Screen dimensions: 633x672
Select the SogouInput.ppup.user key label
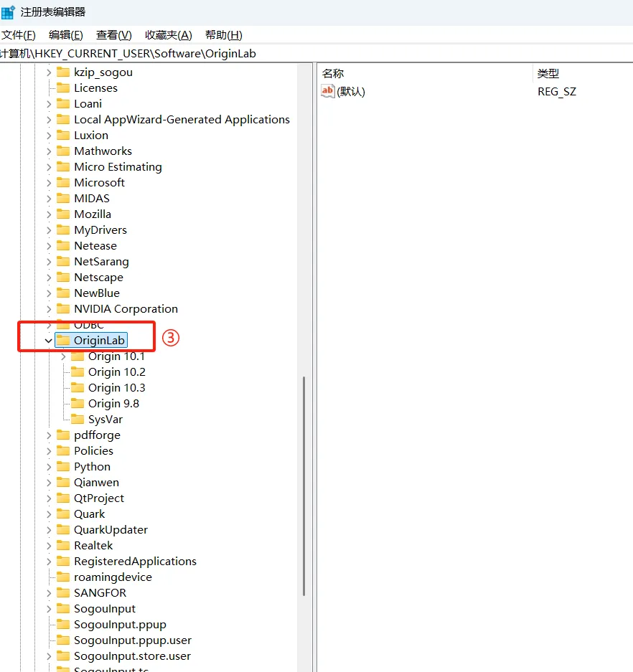[133, 640]
